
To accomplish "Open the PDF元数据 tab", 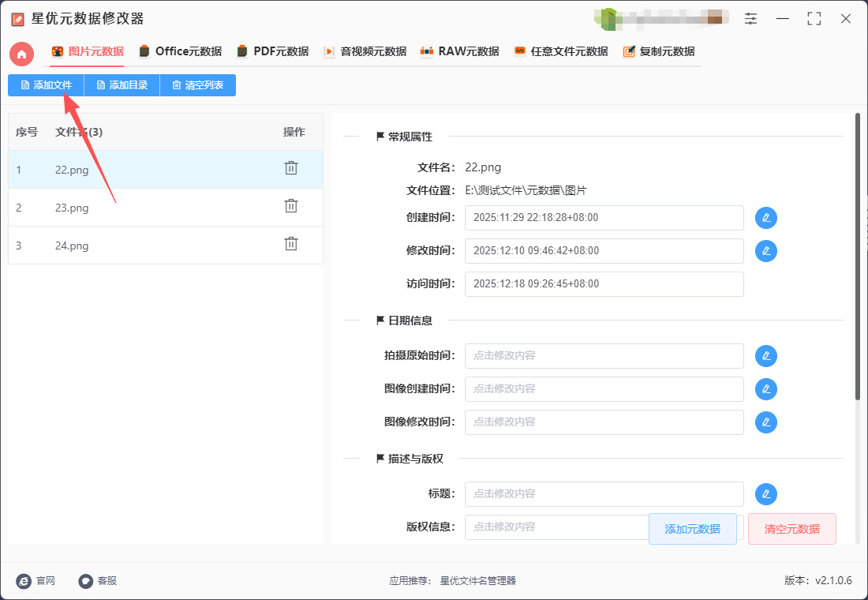I will coord(273,51).
